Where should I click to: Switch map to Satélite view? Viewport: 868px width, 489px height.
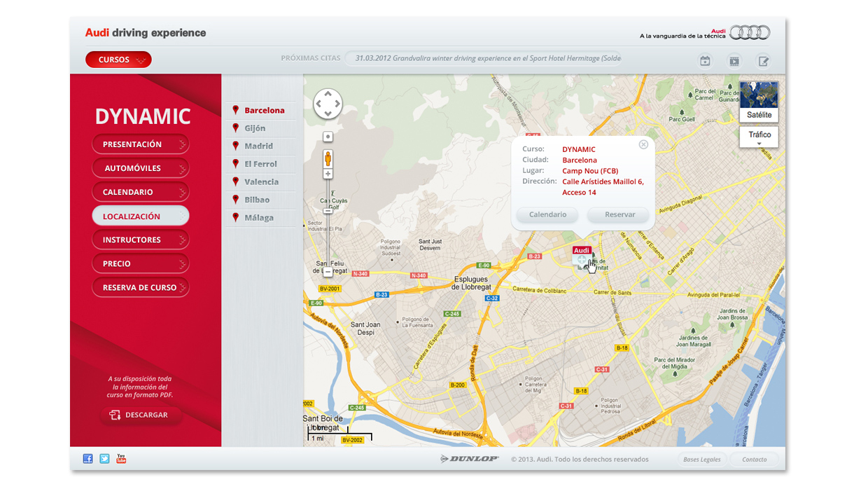tap(759, 102)
